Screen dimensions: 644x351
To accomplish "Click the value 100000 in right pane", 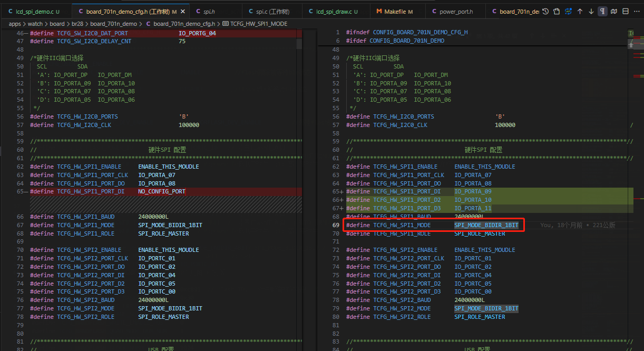I will 505,125.
